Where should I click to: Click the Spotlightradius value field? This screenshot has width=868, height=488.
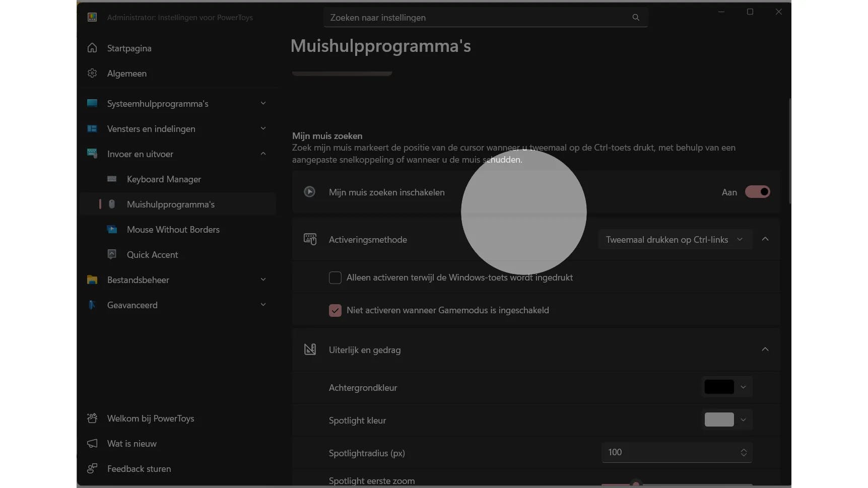(x=677, y=452)
